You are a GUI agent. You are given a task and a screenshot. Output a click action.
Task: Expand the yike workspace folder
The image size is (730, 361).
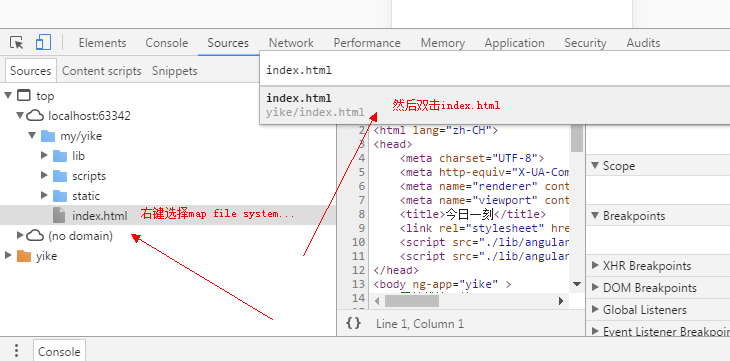pyautogui.click(x=8, y=255)
